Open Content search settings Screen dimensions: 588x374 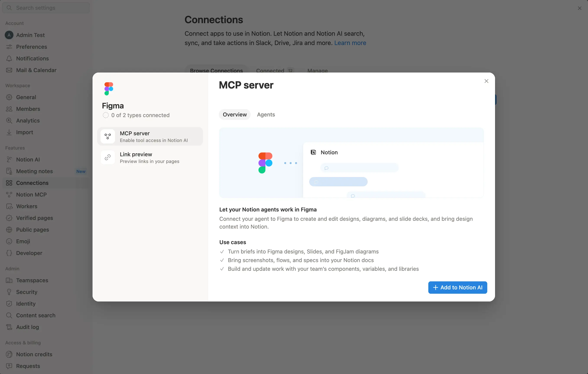[x=45, y=315]
